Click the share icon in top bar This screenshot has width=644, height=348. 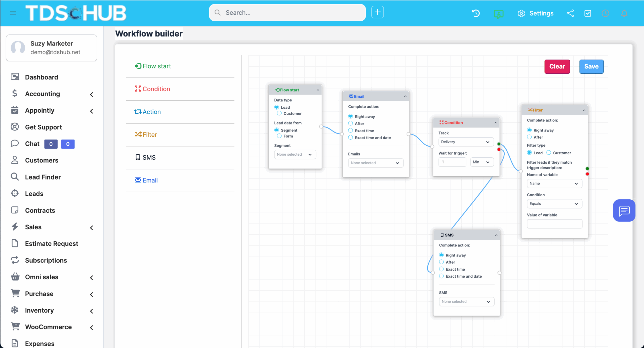pyautogui.click(x=570, y=13)
